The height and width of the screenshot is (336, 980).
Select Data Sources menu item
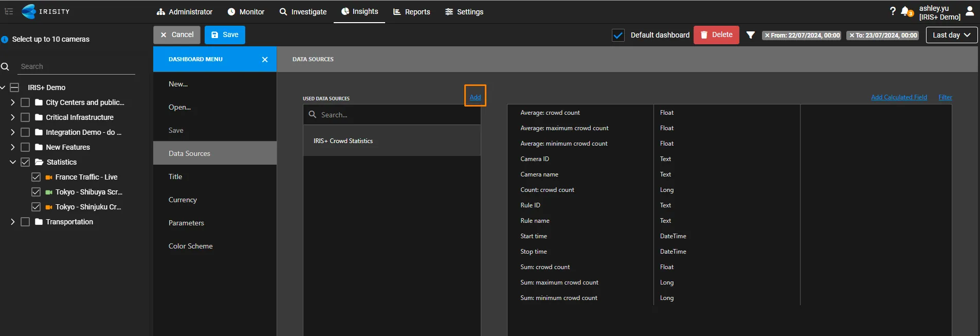coord(215,153)
